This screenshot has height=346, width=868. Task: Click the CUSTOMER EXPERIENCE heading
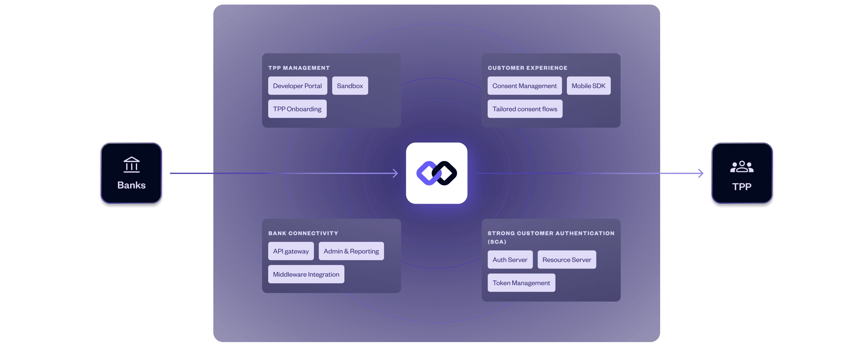pos(527,68)
